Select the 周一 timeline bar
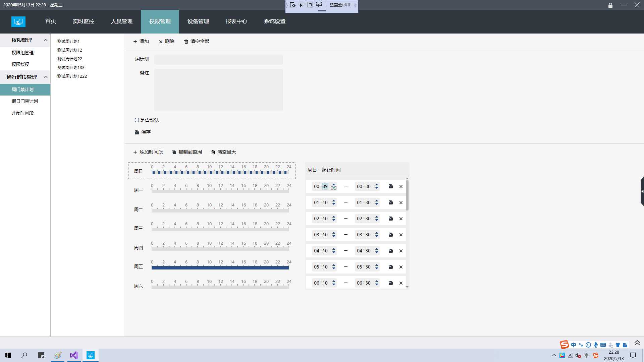This screenshot has height=362, width=644. point(220,191)
